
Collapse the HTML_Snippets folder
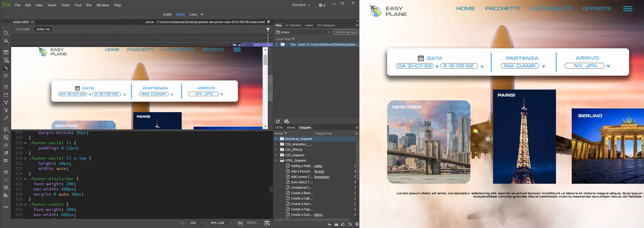click(276, 160)
